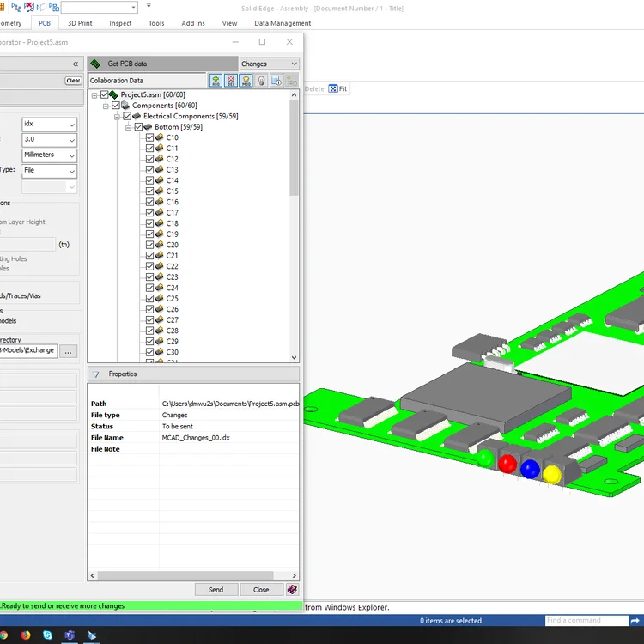Click the Find a command input field

tap(586, 620)
